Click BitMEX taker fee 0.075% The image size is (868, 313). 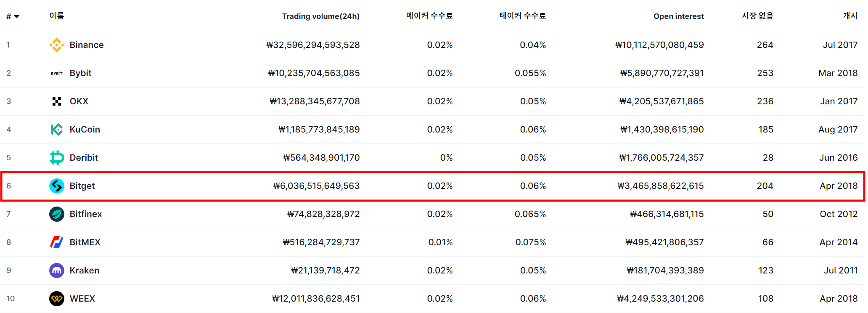(531, 242)
